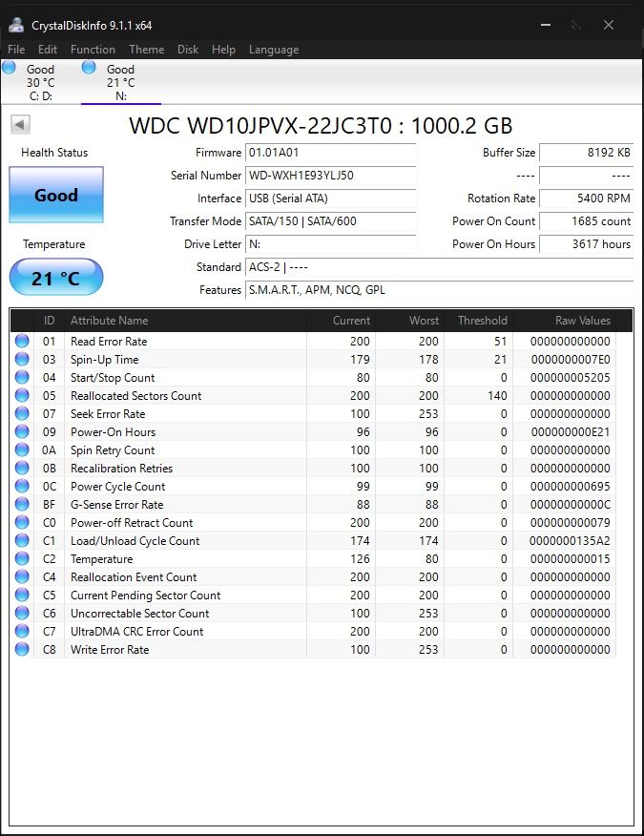Click raw value 0000000135A2
The width and height of the screenshot is (644, 836).
point(570,540)
